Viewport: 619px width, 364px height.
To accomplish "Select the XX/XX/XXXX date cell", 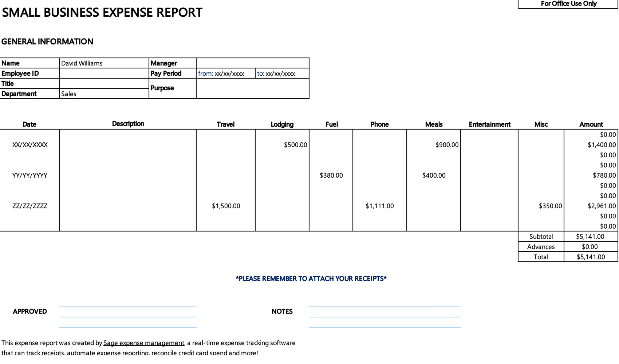I will [29, 145].
